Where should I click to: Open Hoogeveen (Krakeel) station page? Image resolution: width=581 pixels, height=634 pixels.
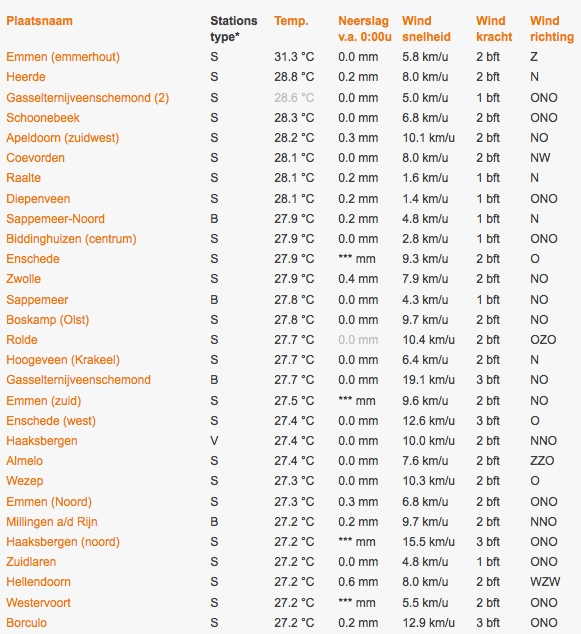point(63,360)
